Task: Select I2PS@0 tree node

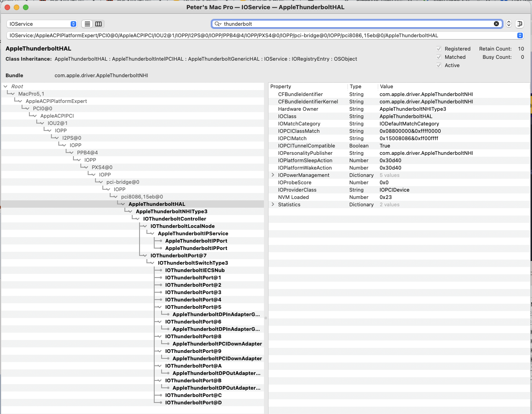Action: click(72, 138)
